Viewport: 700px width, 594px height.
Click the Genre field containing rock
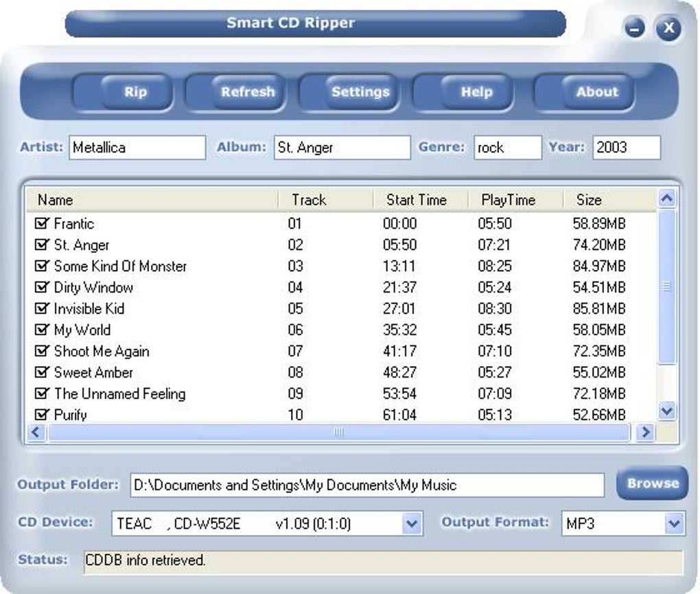[508, 148]
